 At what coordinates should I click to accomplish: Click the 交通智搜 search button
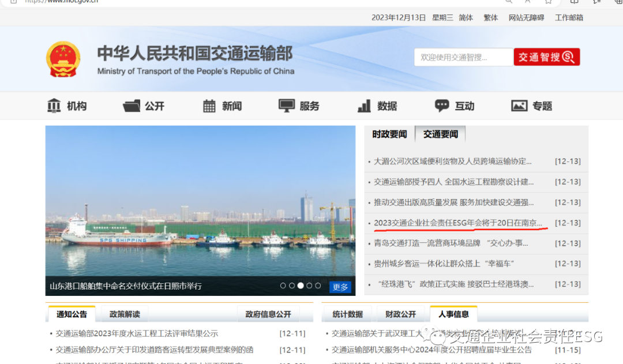(547, 57)
